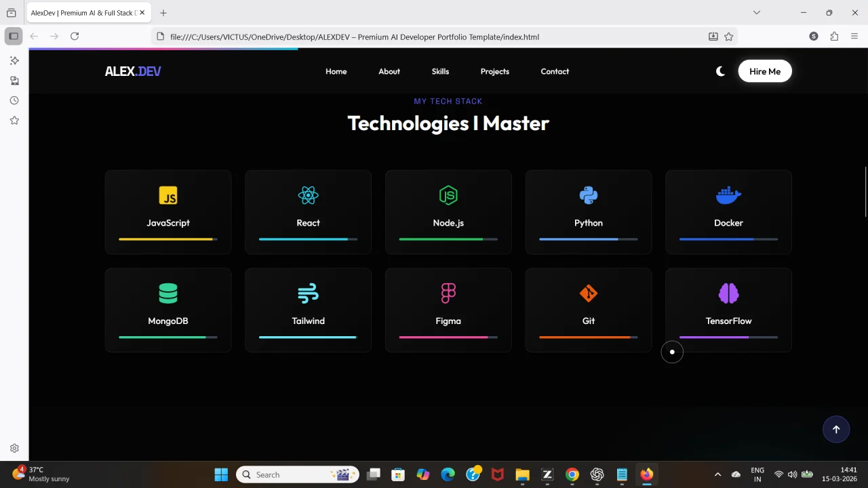Open the account profile icon in toolbar

[x=814, y=36]
